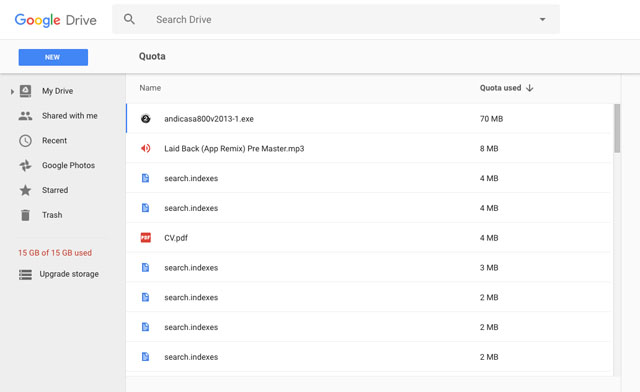The image size is (640, 392).
Task: Toggle the sort direction arrow
Action: point(530,88)
